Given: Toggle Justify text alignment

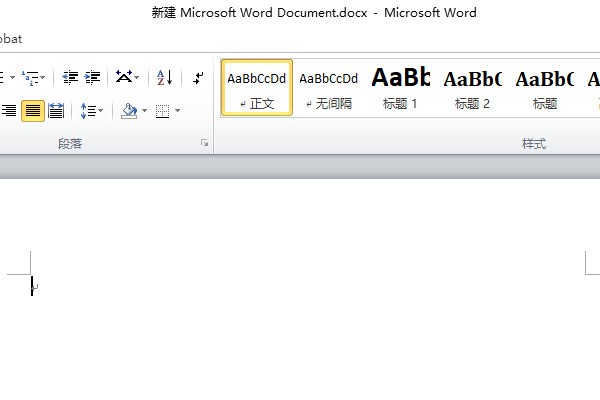Looking at the screenshot, I should (33, 111).
